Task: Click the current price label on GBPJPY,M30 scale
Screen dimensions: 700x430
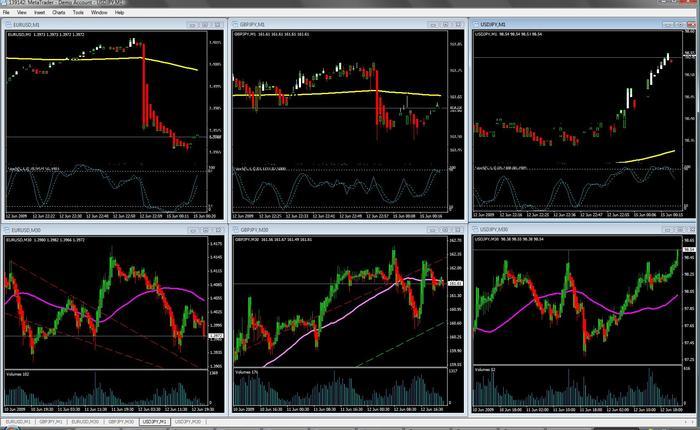Action: [454, 283]
